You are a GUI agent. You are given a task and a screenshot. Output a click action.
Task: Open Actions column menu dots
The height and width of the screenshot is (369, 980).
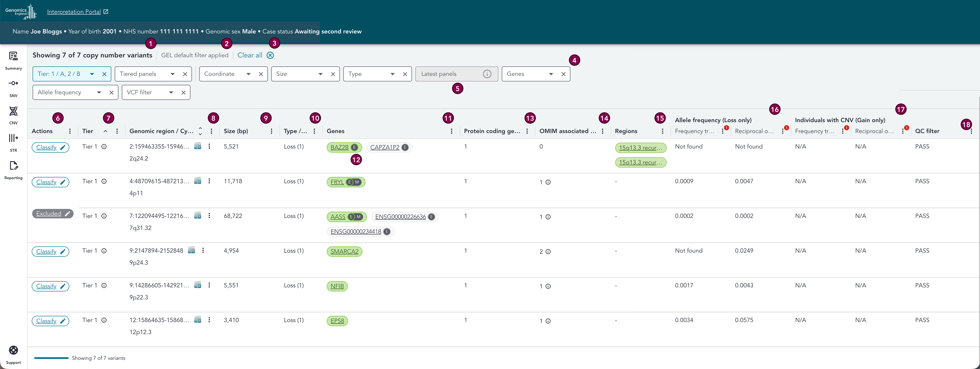click(x=70, y=131)
